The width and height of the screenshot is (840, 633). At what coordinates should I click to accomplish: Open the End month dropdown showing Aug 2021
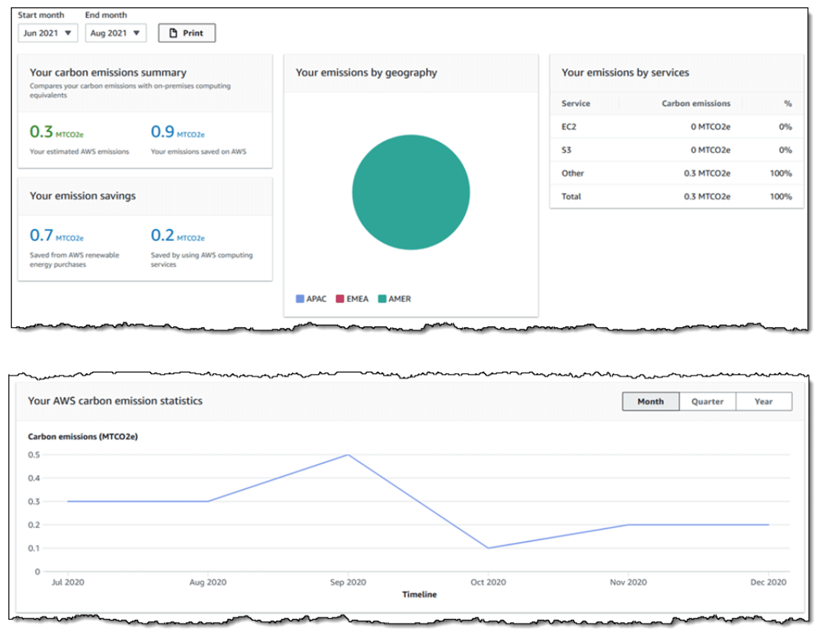(x=115, y=33)
